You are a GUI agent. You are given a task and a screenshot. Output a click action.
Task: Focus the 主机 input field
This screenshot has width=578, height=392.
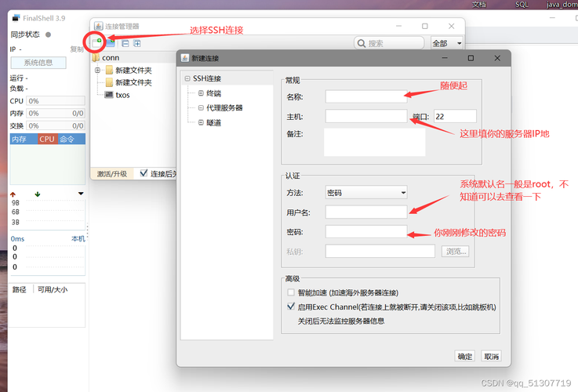(x=366, y=116)
